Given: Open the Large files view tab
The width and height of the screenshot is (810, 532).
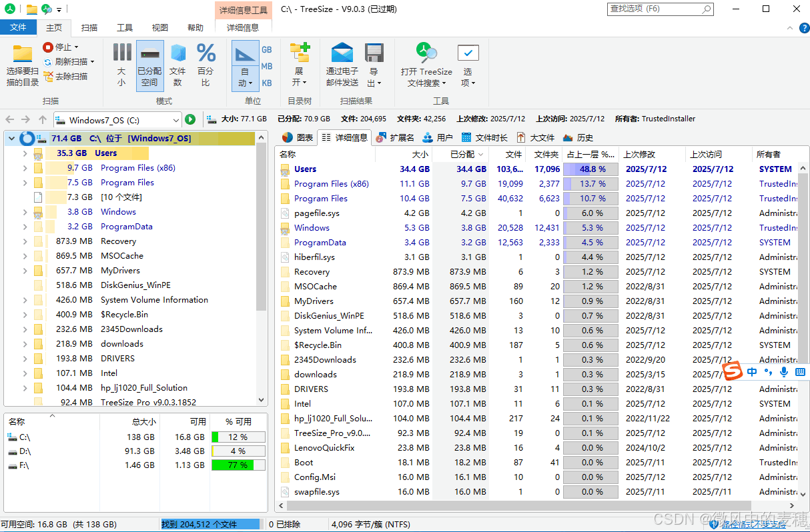Looking at the screenshot, I should (535, 138).
